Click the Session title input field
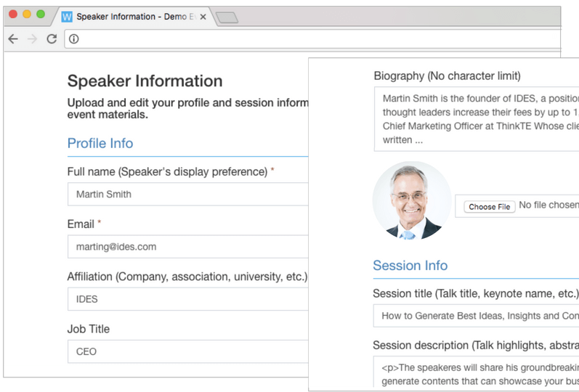 [x=477, y=316]
